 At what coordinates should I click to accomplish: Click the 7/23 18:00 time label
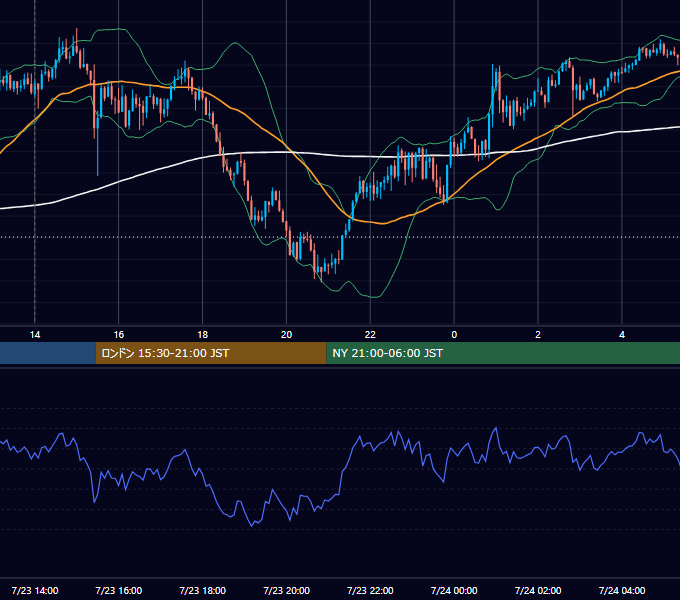pyautogui.click(x=203, y=590)
